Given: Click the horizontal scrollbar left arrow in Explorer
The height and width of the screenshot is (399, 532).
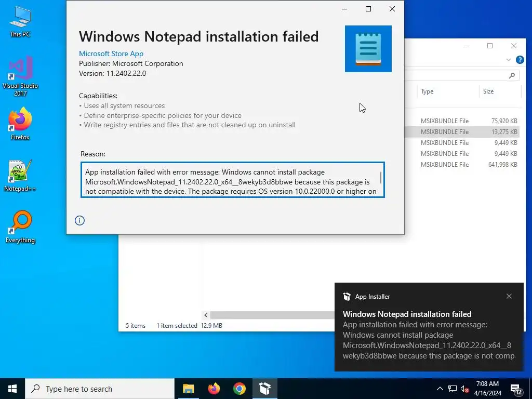Looking at the screenshot, I should pyautogui.click(x=206, y=315).
